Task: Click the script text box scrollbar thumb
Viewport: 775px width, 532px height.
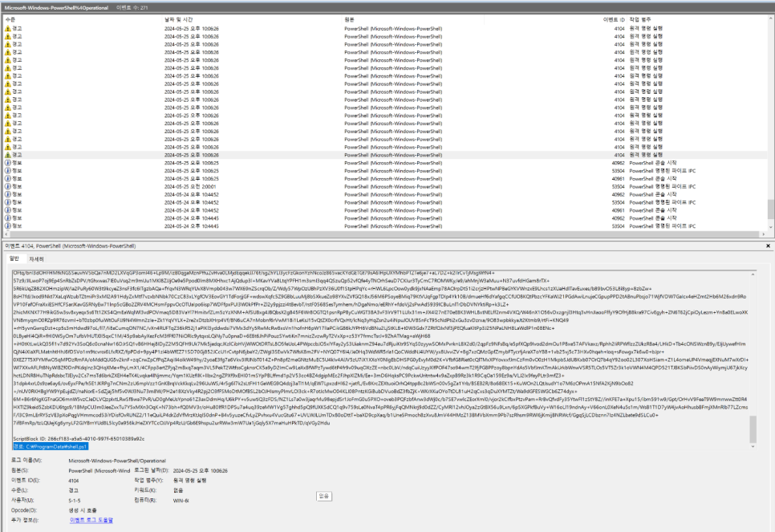Action: [753, 429]
